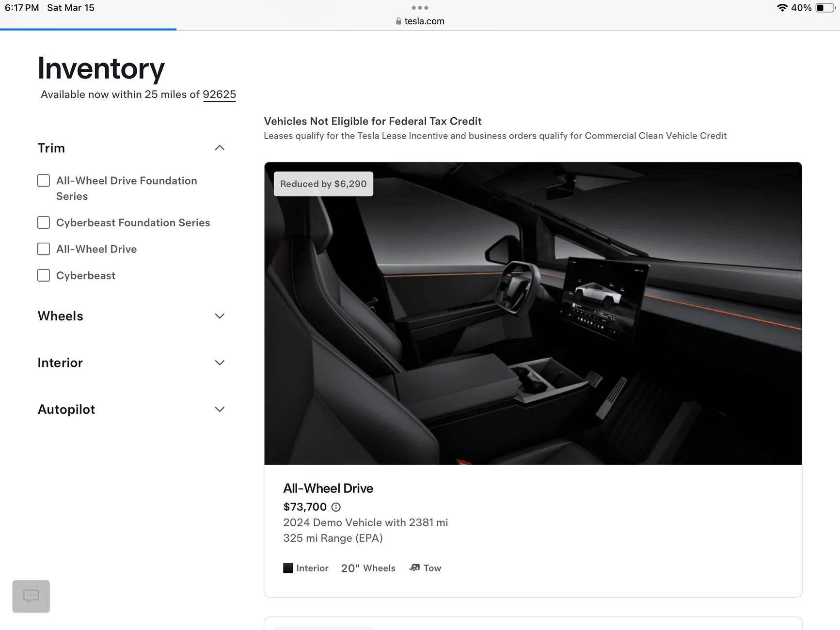Click the '$73,700' price text
Viewport: 840px width, 630px height.
[305, 507]
